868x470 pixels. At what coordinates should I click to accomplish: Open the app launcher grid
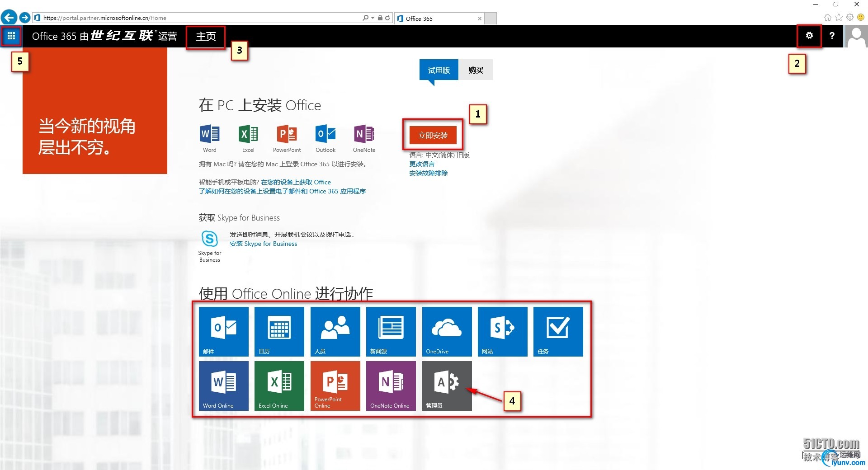11,36
